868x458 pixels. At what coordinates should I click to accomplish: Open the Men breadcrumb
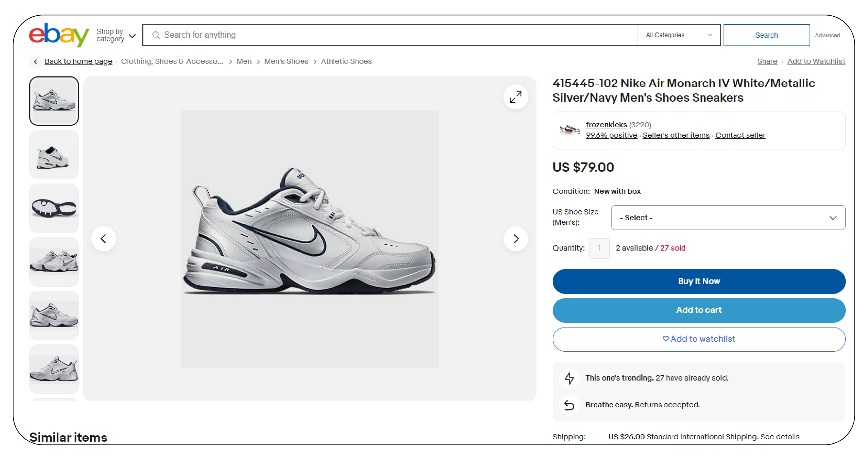pos(244,61)
